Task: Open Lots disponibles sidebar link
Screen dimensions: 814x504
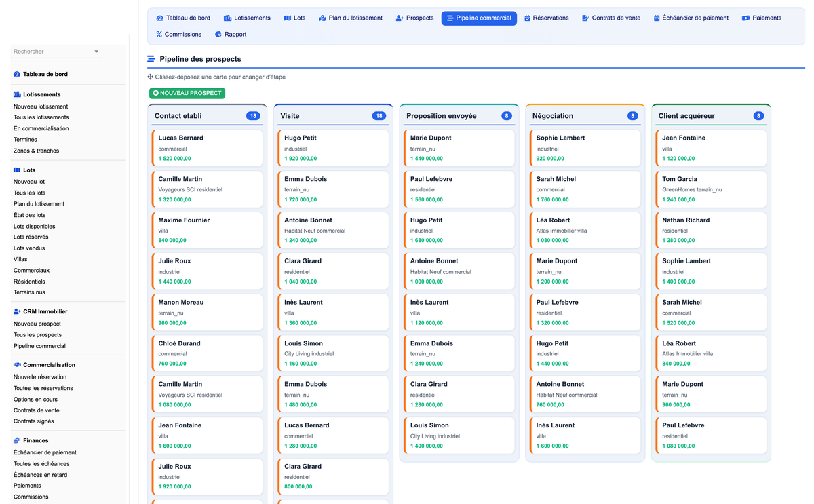Action: pyautogui.click(x=35, y=227)
